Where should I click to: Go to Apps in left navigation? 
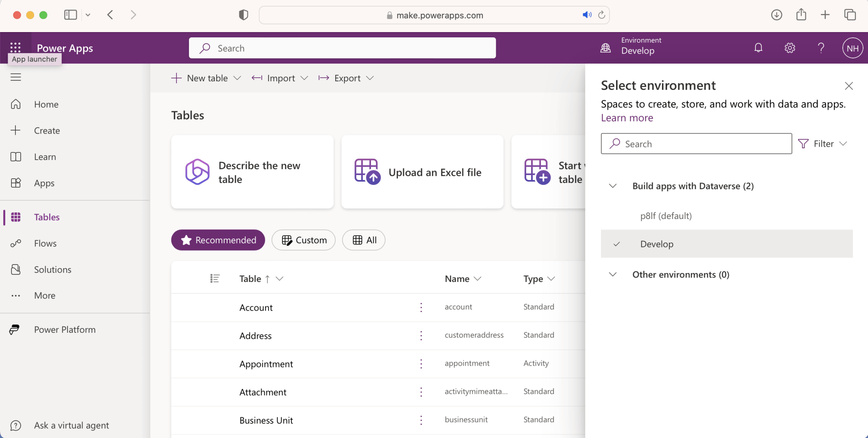[x=44, y=183]
